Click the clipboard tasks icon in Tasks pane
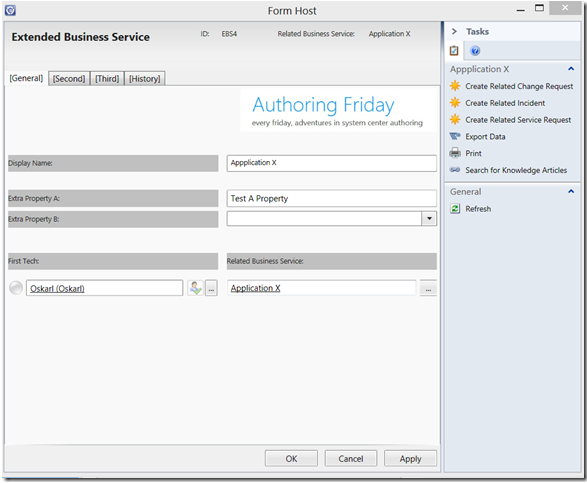 tap(454, 51)
